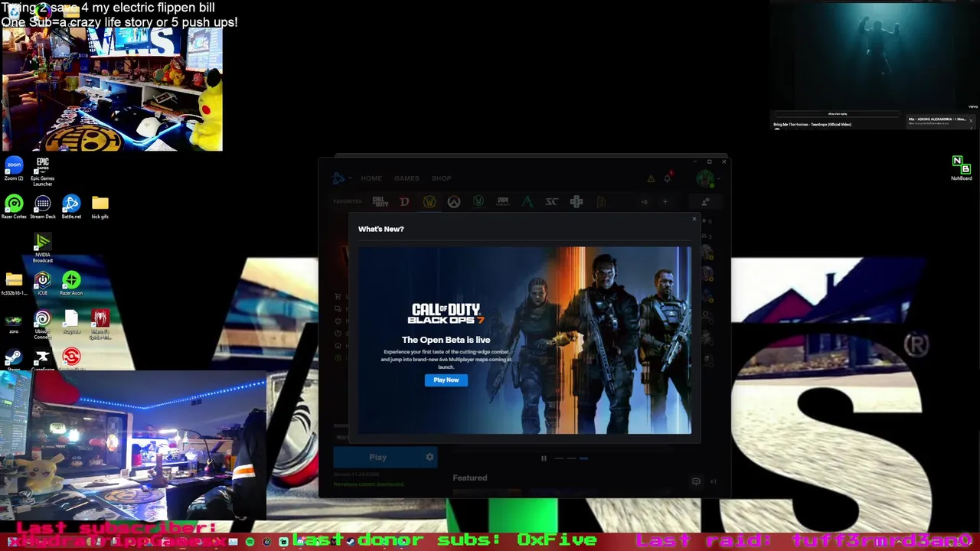
Task: Click Play Now in What's New dialog
Action: [x=446, y=380]
